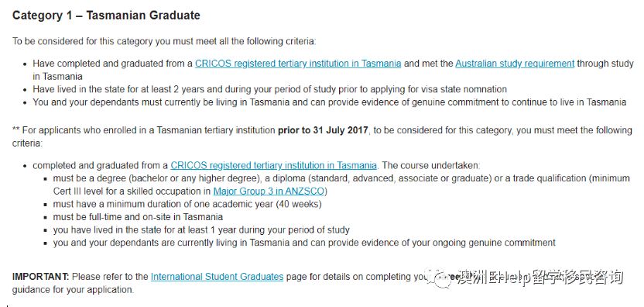Click the bold IMPORTANT: label

[41, 277]
